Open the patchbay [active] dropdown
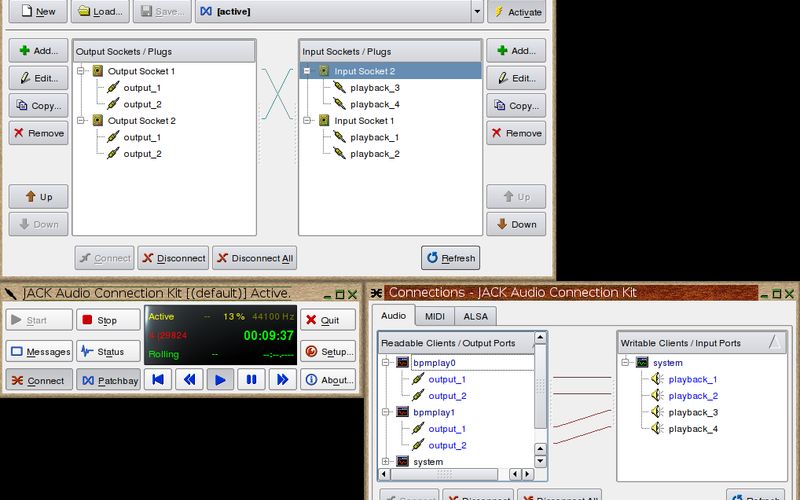The image size is (800, 500). coord(476,12)
